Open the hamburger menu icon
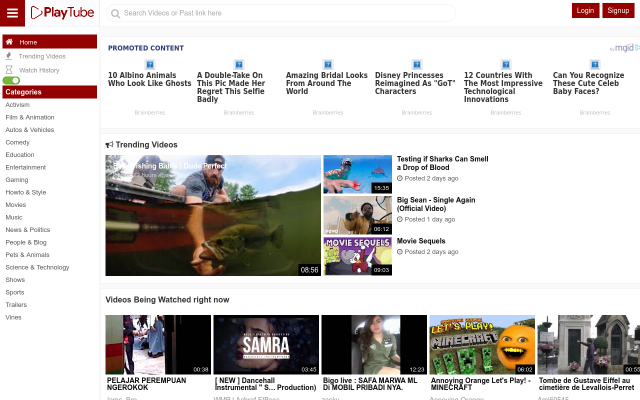This screenshot has height=400, width=640. pyautogui.click(x=12, y=13)
